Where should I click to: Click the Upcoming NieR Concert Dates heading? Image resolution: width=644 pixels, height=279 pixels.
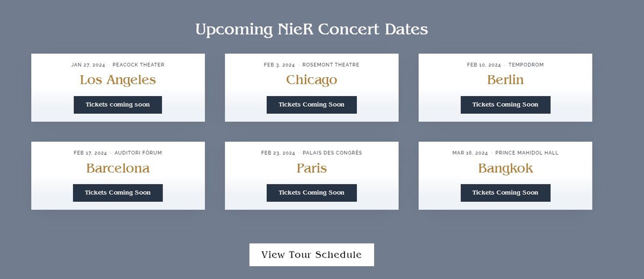pyautogui.click(x=311, y=30)
